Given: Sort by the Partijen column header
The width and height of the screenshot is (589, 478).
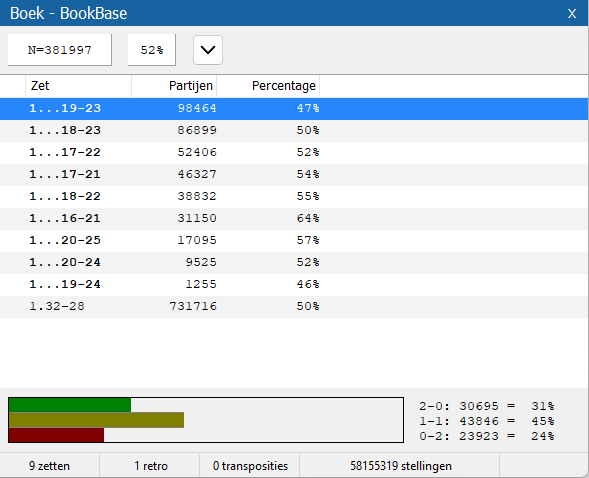Looking at the screenshot, I should pyautogui.click(x=174, y=86).
